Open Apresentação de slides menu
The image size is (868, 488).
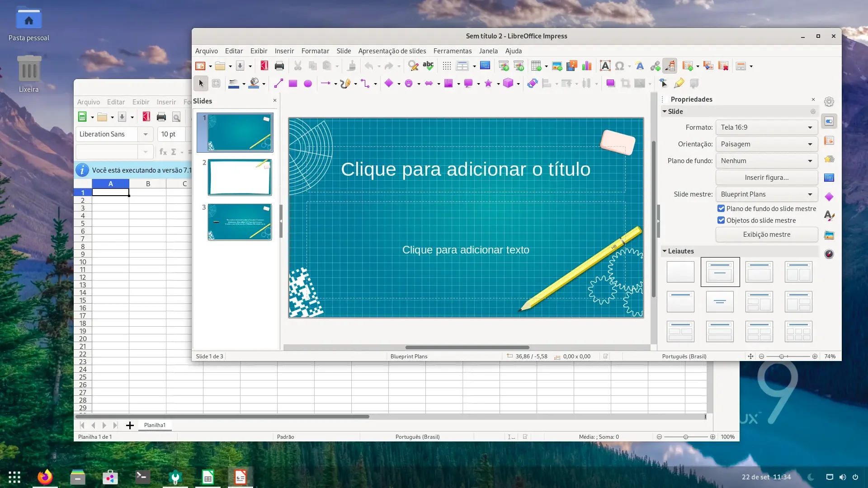(x=392, y=51)
